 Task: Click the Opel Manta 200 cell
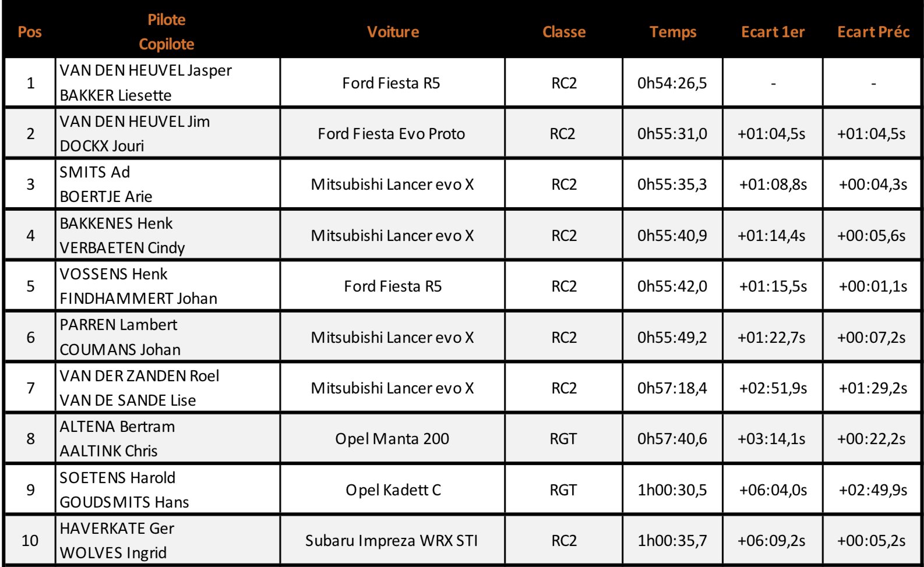(393, 438)
